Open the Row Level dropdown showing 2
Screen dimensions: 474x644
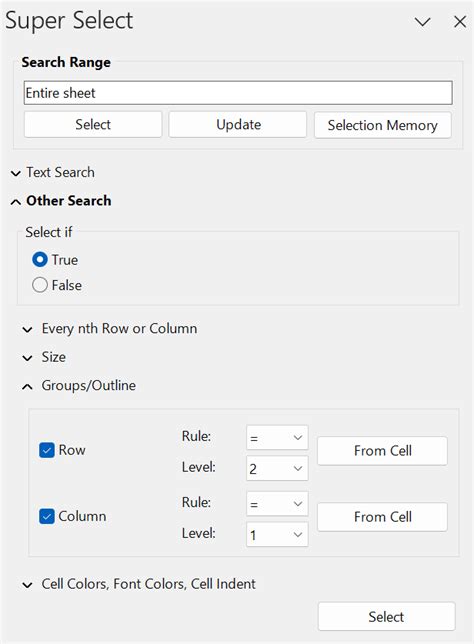point(277,468)
